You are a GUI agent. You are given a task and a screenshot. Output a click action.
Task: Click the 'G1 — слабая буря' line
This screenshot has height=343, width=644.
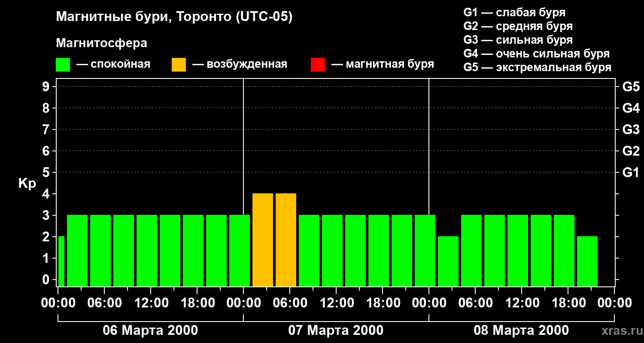tap(514, 12)
